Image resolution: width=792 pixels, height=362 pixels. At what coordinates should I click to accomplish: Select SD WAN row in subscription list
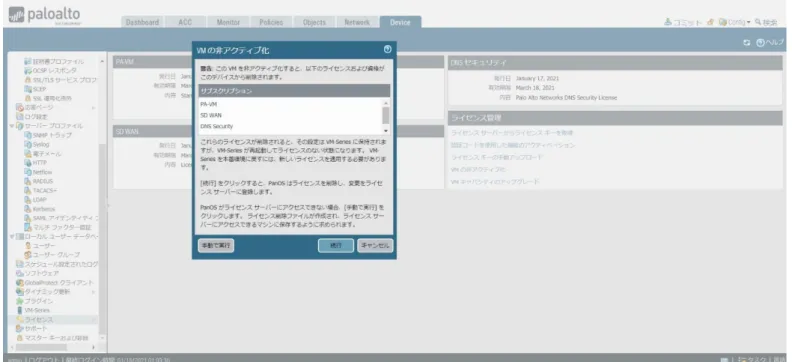click(290, 115)
